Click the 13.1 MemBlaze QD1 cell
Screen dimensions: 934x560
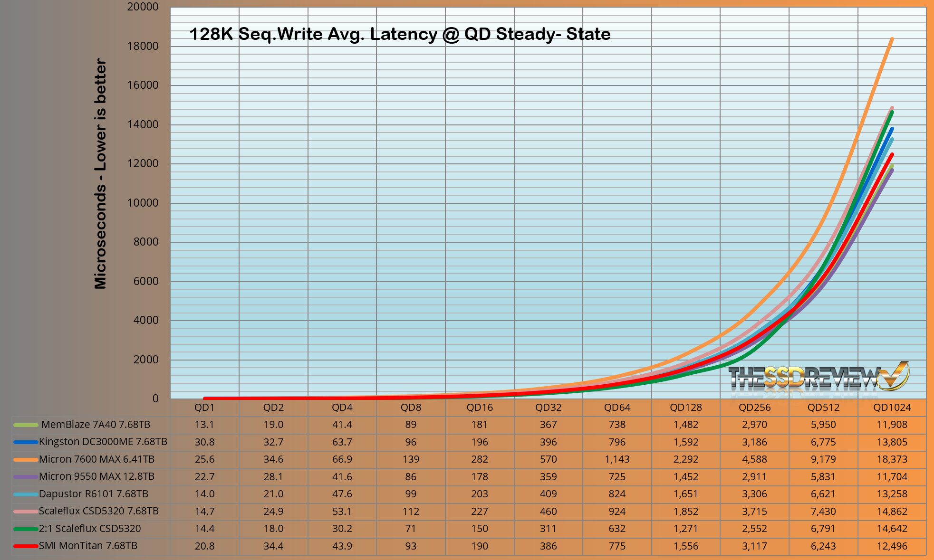(x=204, y=425)
